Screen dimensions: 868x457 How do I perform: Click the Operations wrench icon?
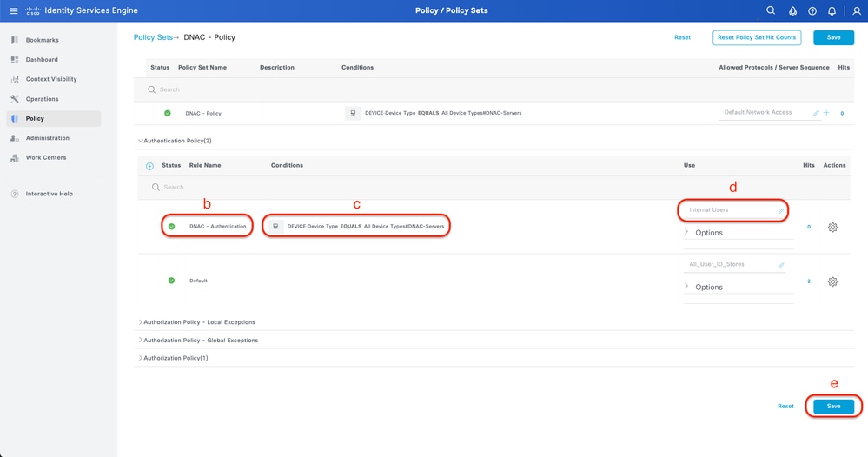(x=15, y=99)
